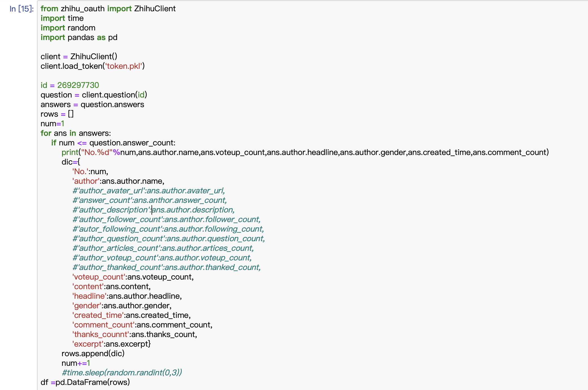This screenshot has height=390, width=588.
Task: Click the print keyword in the loop
Action: pyautogui.click(x=70, y=152)
